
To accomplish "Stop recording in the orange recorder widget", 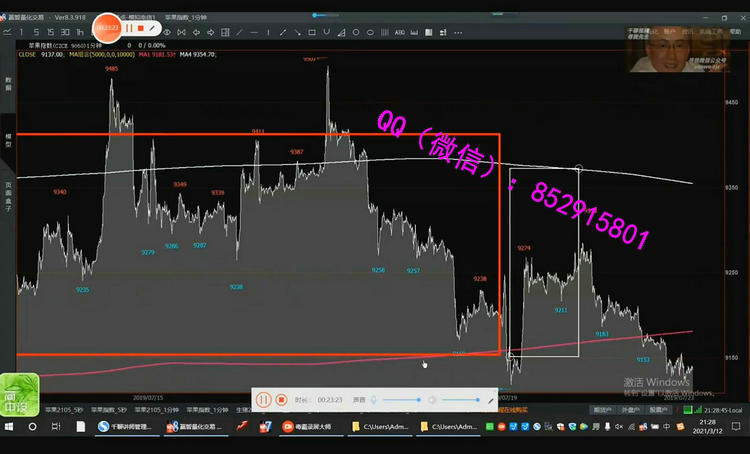I will point(141,29).
